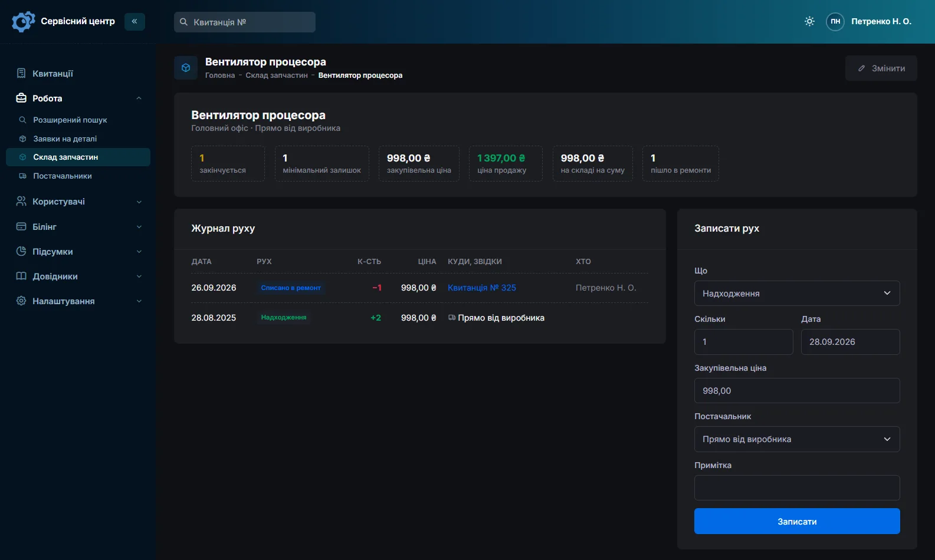Screen dimensions: 935x560
Task: Click the Квитанції receipt icon
Action: [21, 73]
